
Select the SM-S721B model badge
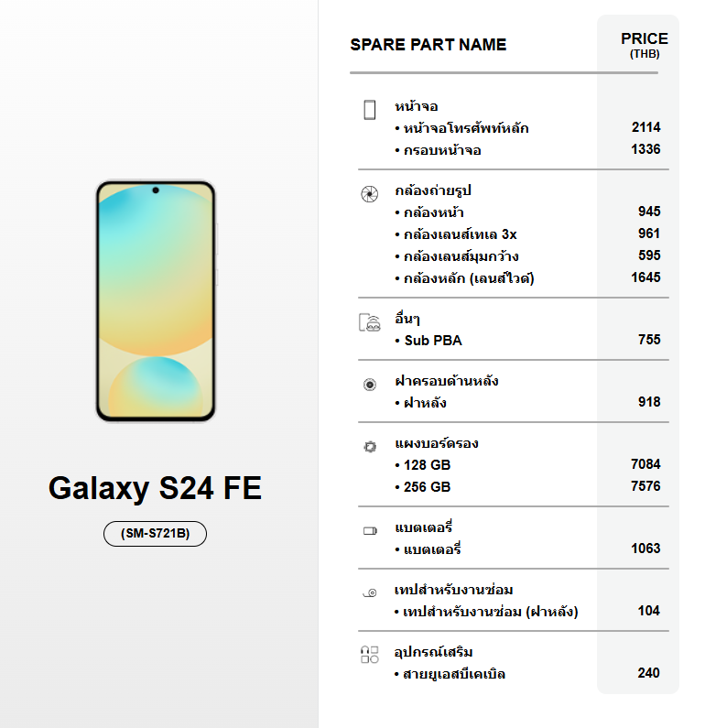tap(155, 534)
